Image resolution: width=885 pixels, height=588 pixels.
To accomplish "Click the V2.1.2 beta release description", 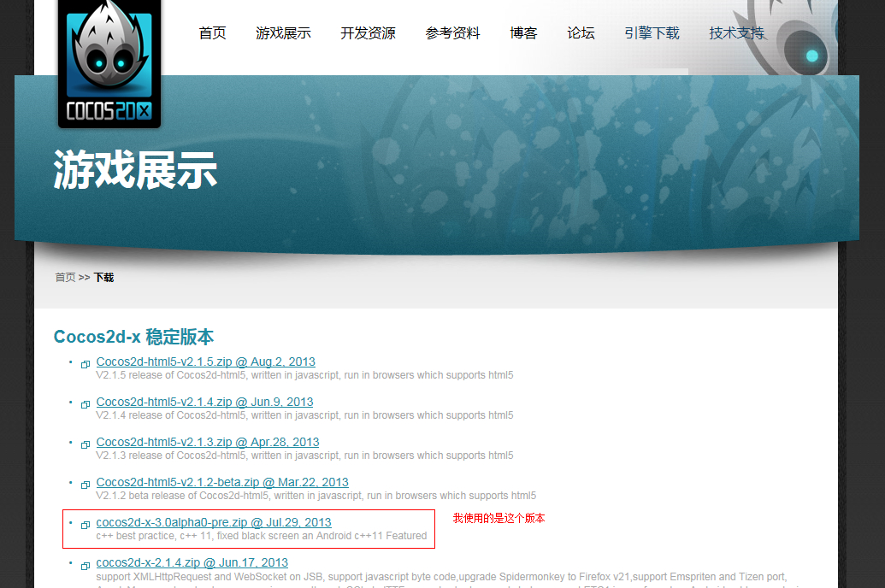I will pyautogui.click(x=316, y=496).
